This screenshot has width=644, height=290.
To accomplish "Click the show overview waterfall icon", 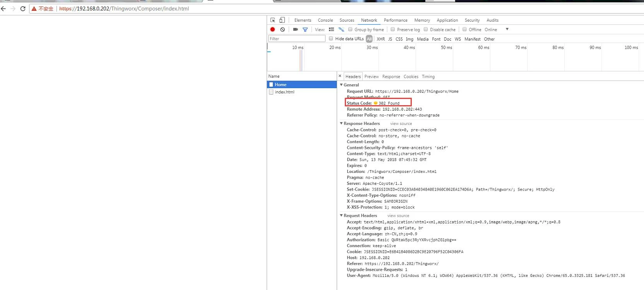I will click(x=341, y=29).
